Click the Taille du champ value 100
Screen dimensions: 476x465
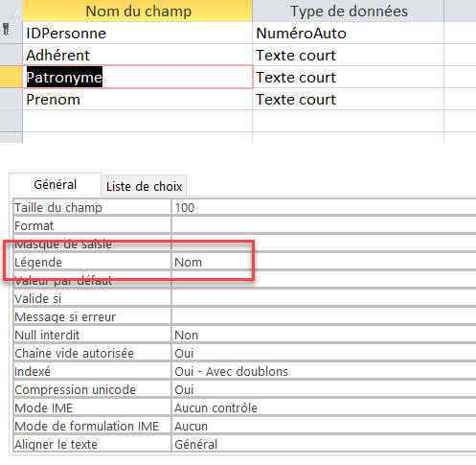coord(324,208)
